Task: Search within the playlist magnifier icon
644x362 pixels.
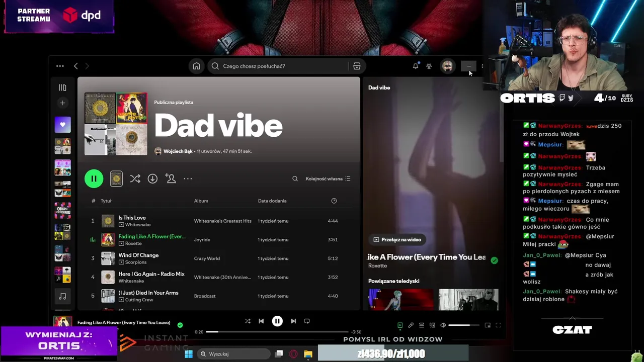Action: [x=295, y=178]
